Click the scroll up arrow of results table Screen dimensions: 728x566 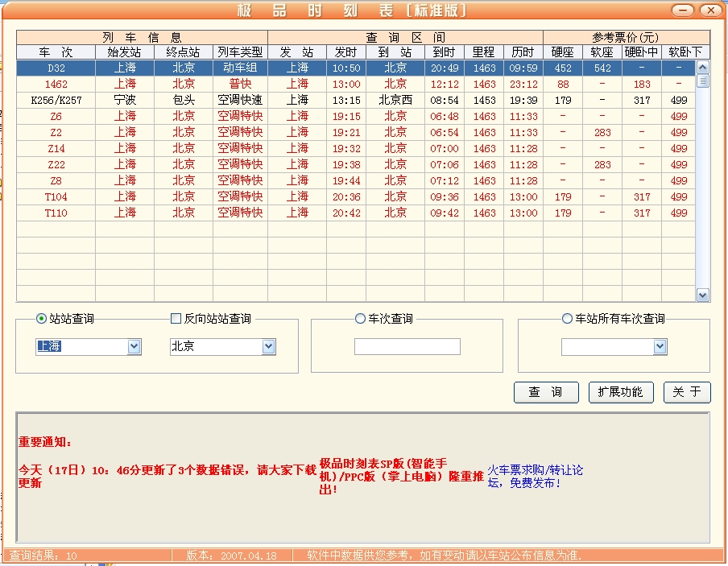click(x=702, y=68)
